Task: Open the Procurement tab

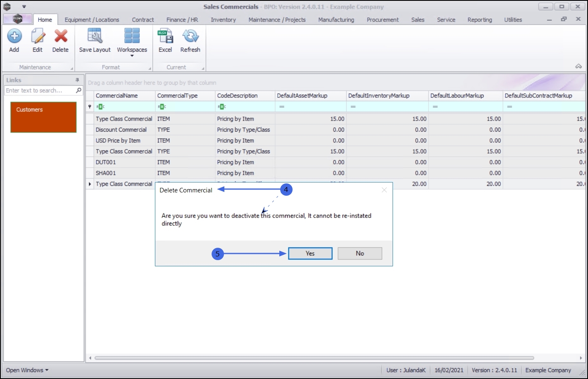Action: point(383,19)
